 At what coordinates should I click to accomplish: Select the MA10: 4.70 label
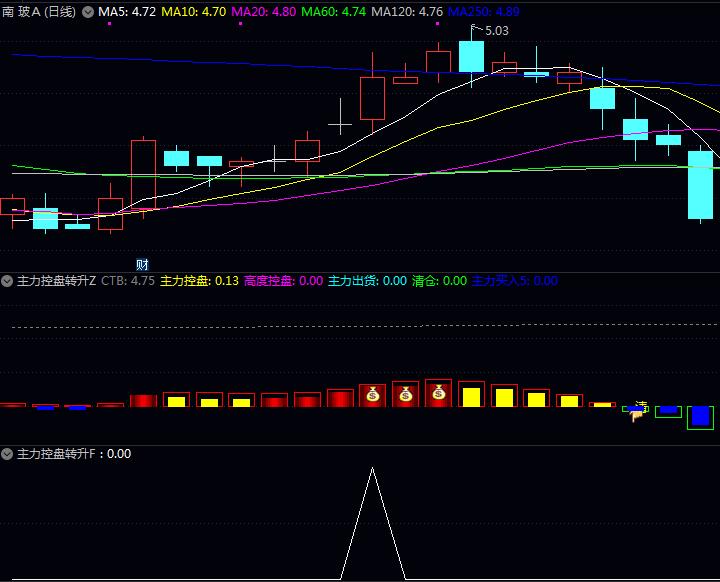194,12
